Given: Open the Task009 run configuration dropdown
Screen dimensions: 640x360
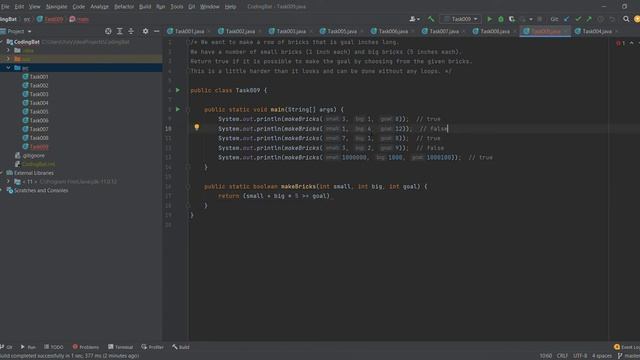Looking at the screenshot, I should (460, 19).
